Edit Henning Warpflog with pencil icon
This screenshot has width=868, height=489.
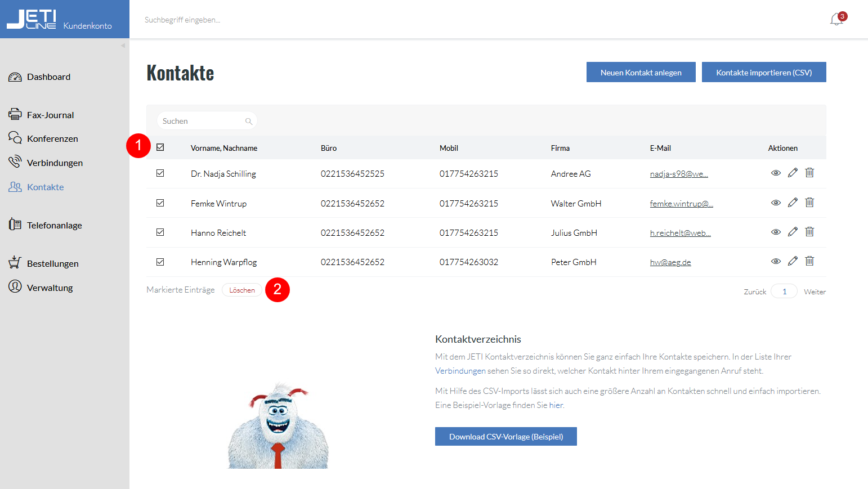(x=793, y=261)
